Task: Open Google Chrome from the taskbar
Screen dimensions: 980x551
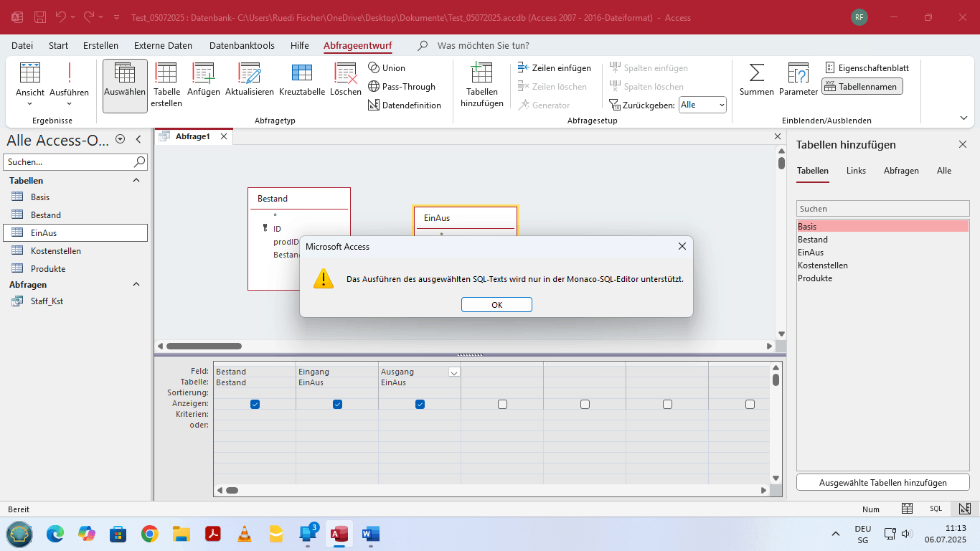Action: tap(149, 534)
